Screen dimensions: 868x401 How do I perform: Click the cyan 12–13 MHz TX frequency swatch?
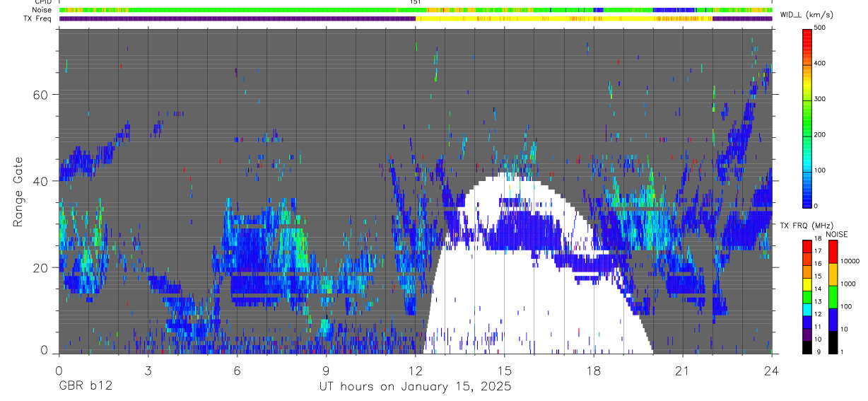click(x=807, y=309)
